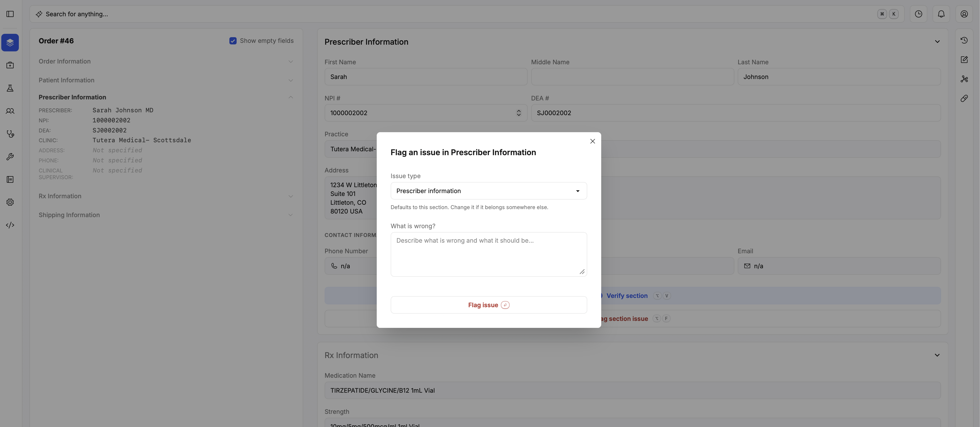Collapse the Rx Information form panel

click(937, 355)
